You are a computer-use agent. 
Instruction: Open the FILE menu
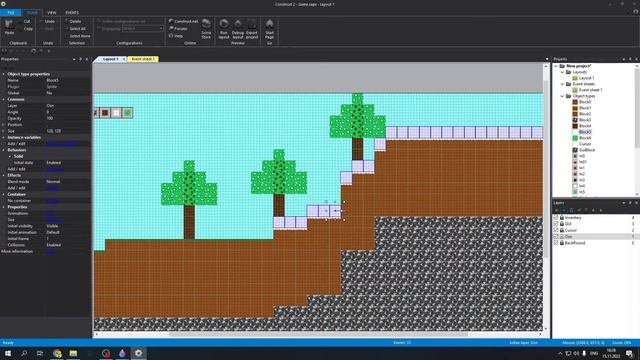(x=11, y=13)
